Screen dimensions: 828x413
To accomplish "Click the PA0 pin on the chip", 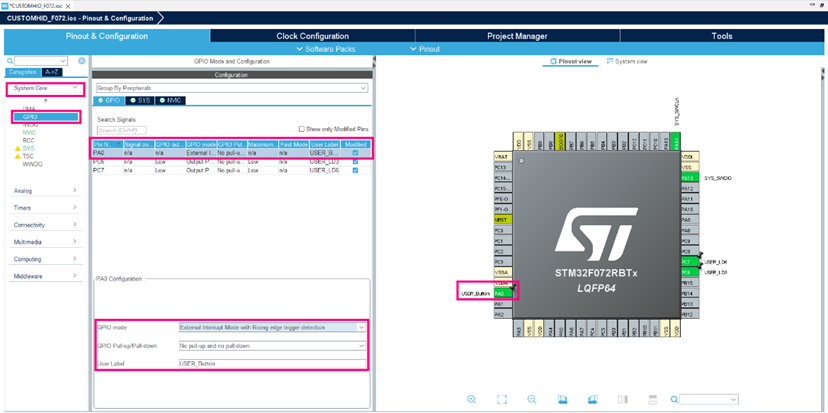I will pos(503,293).
